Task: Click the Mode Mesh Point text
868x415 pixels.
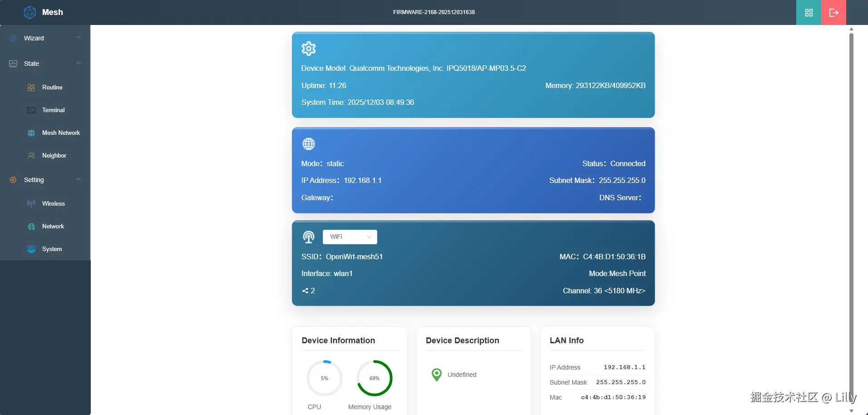Action: click(x=617, y=274)
